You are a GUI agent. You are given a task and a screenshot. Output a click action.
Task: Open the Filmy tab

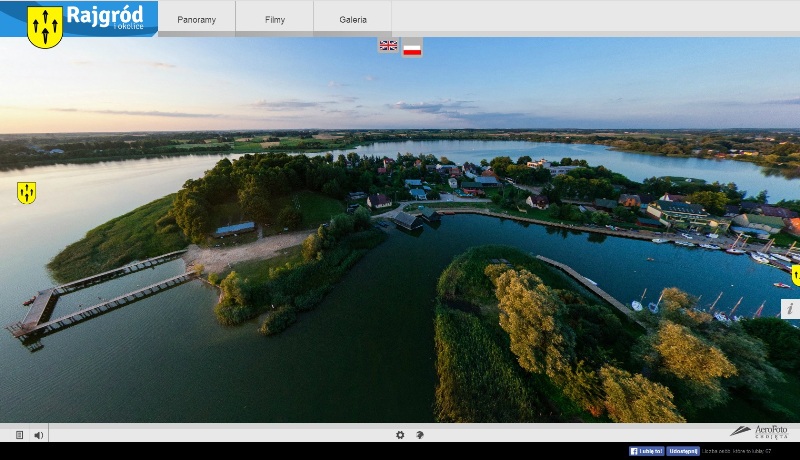tap(274, 19)
